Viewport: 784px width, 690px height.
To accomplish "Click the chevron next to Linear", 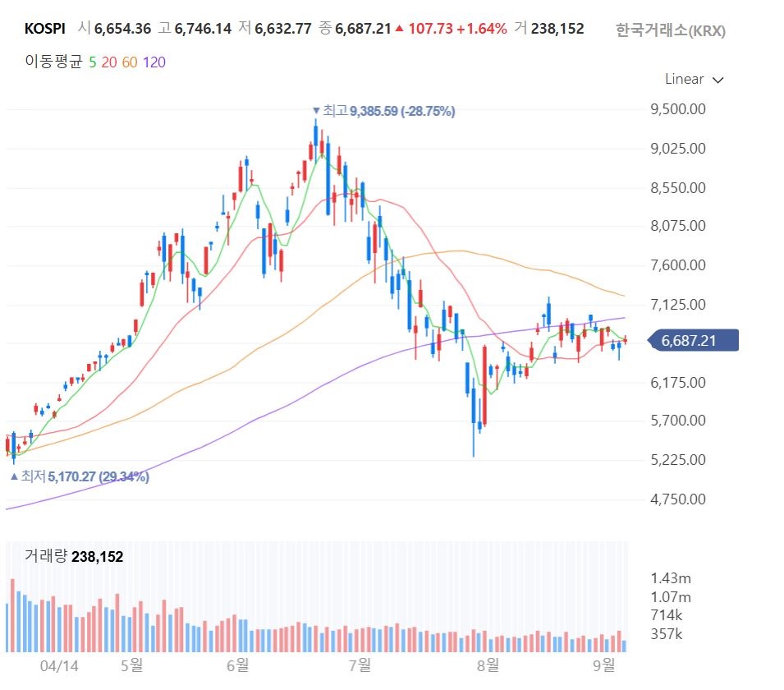I will [x=718, y=80].
